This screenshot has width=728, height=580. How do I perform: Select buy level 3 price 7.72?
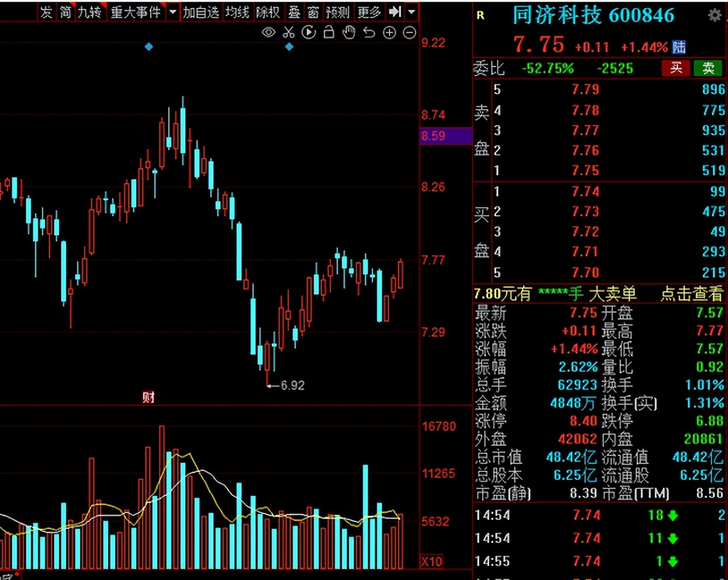[x=585, y=232]
